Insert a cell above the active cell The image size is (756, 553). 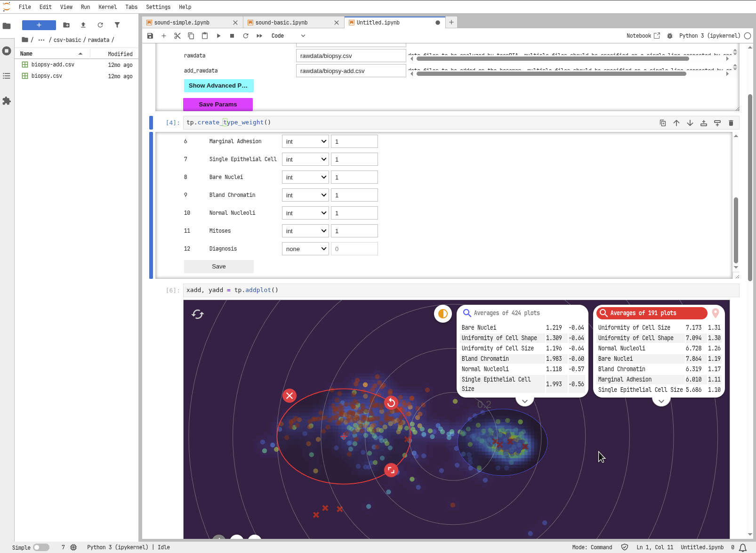[704, 123]
